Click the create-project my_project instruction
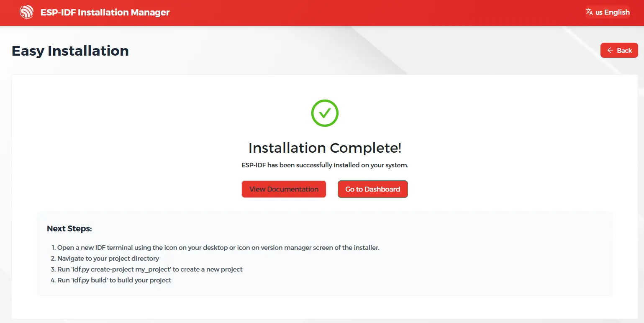644x323 pixels. click(x=150, y=269)
